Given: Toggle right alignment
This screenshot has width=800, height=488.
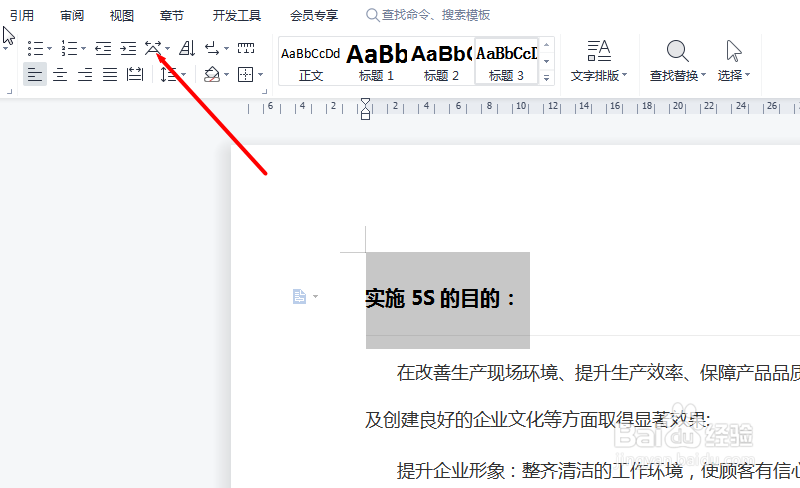Looking at the screenshot, I should pos(85,75).
